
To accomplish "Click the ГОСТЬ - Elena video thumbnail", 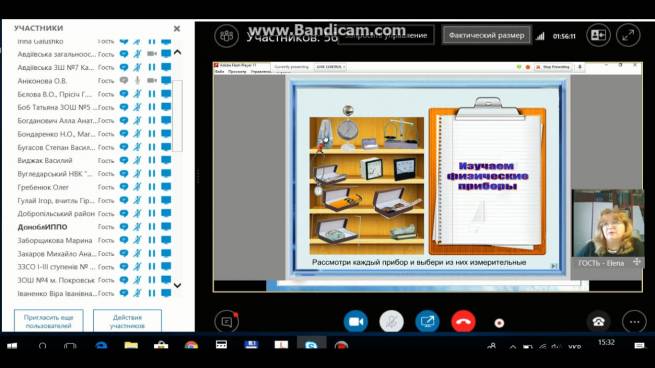I will pos(608,228).
